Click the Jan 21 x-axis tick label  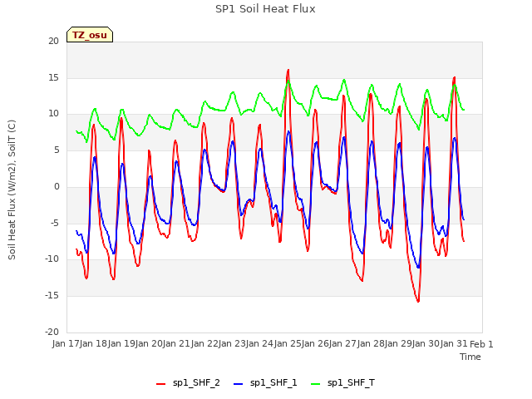tap(176, 343)
